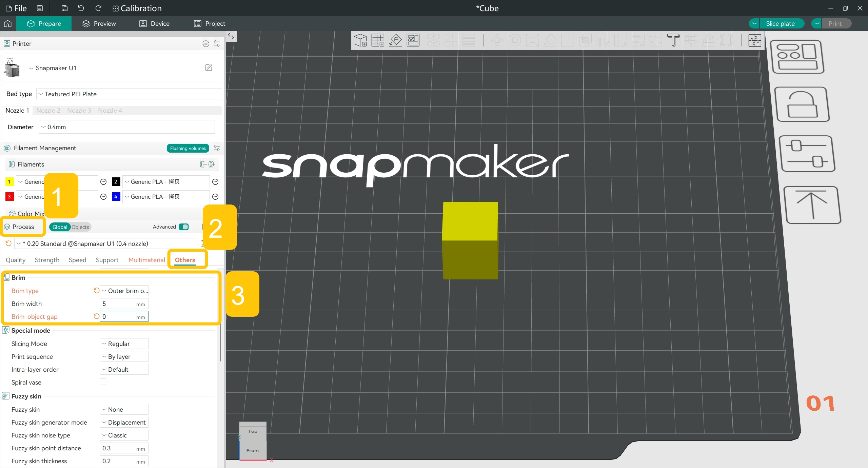Open the Brim type dropdown

click(x=124, y=291)
